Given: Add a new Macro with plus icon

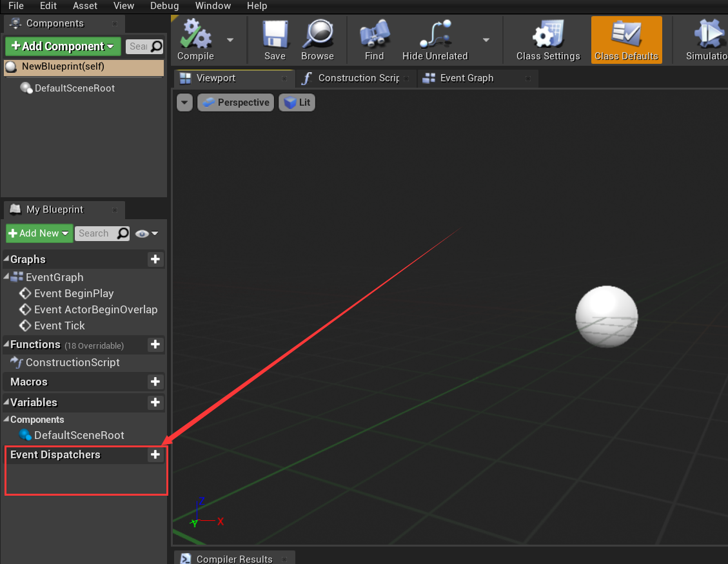Looking at the screenshot, I should tap(155, 382).
